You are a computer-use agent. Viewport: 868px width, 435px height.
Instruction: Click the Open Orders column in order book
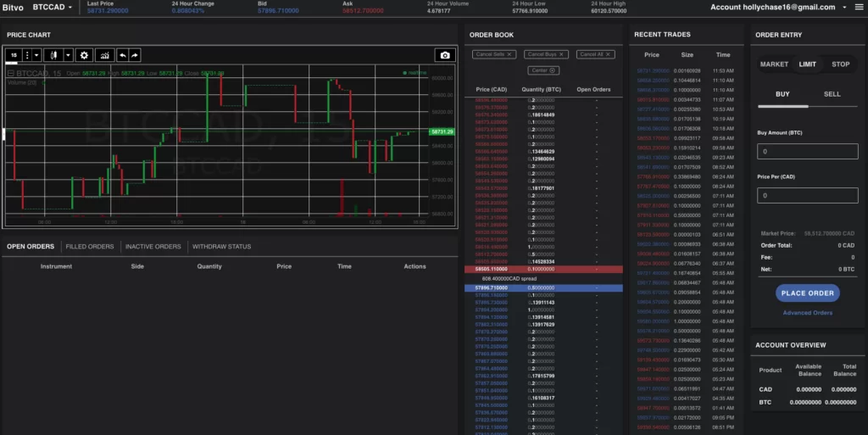593,89
